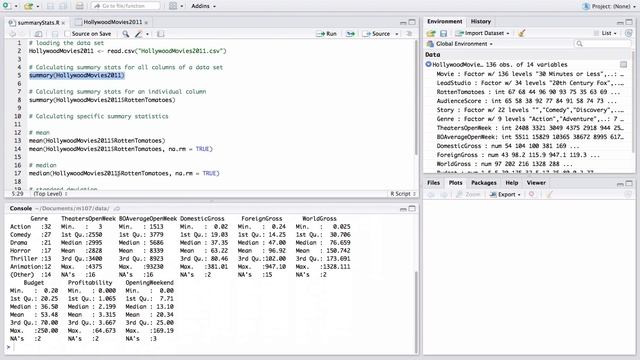Switch to the Files tab
This screenshot has height=360, width=640.
[x=433, y=182]
